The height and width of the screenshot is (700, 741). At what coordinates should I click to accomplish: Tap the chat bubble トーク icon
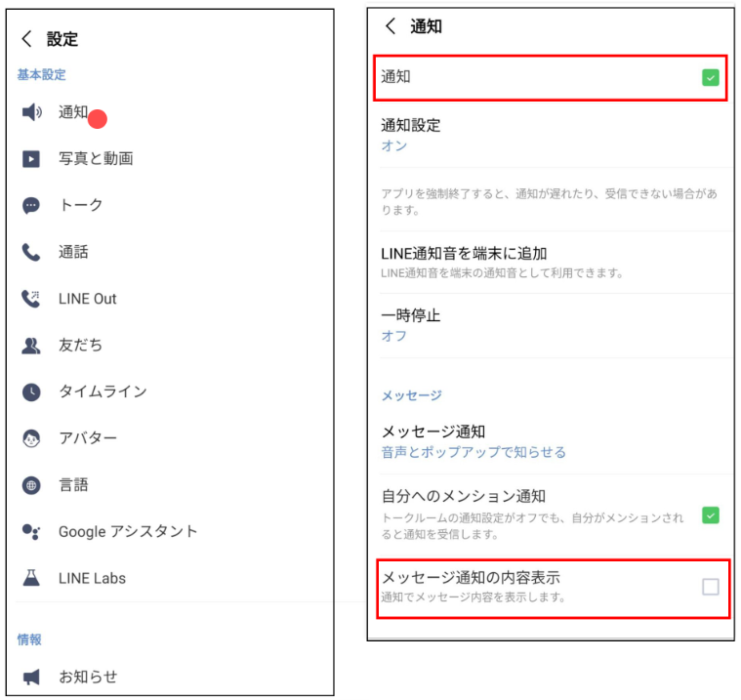click(31, 205)
